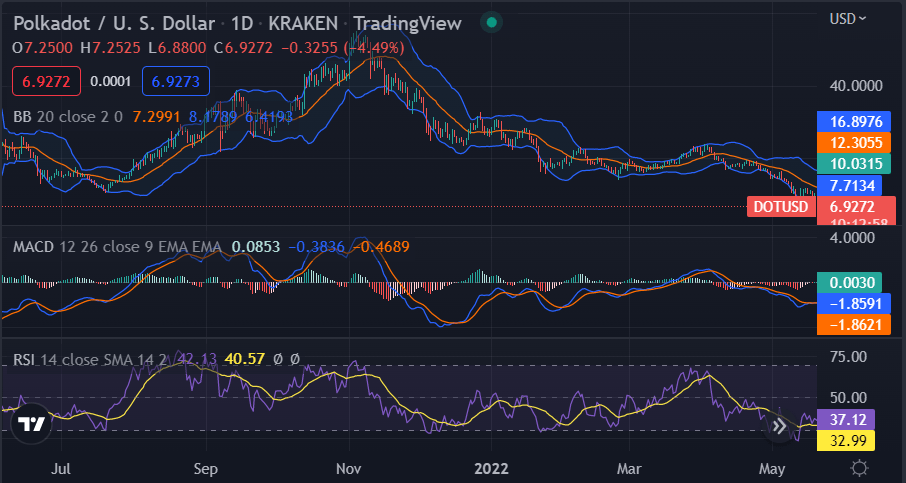906x483 pixels.
Task: Click the Jul label on time axis
Action: (x=60, y=468)
